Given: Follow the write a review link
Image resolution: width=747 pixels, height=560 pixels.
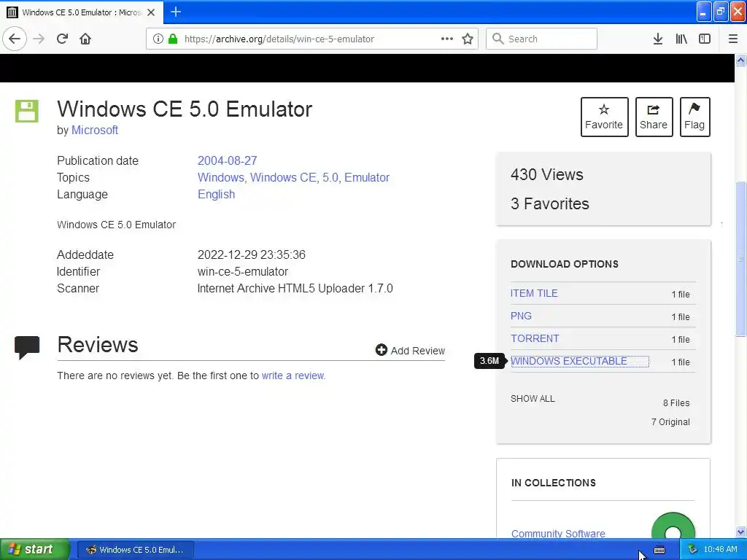Looking at the screenshot, I should tap(293, 376).
